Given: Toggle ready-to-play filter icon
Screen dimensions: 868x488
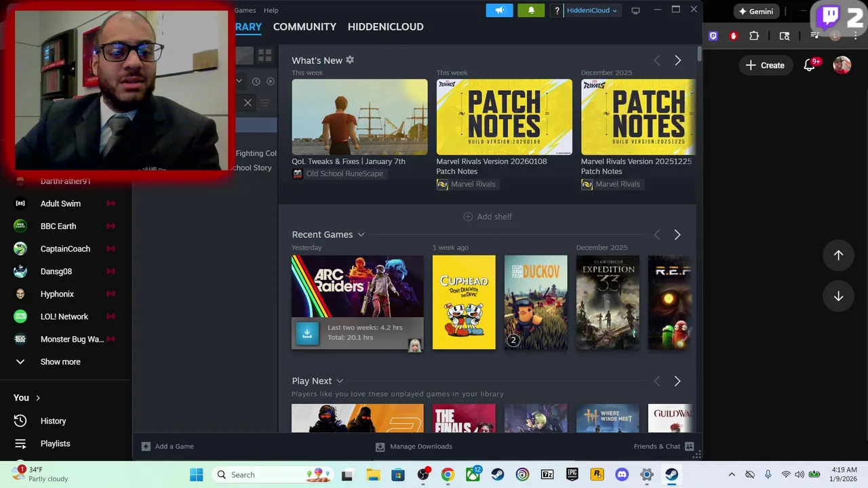Looking at the screenshot, I should 270,81.
